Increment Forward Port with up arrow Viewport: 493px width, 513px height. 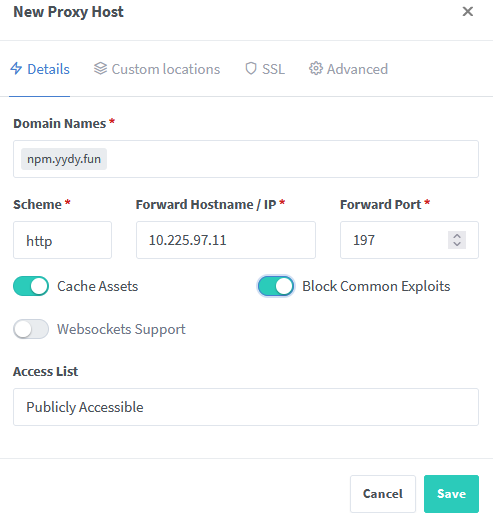pos(457,236)
